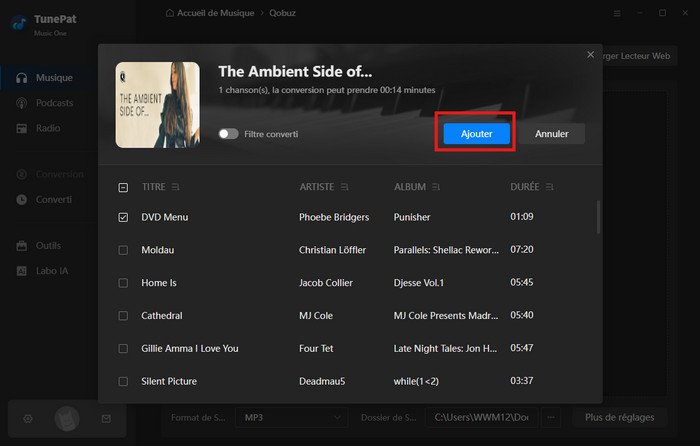700x446 pixels.
Task: Uncheck the DVD Menu song checkbox
Action: click(123, 217)
